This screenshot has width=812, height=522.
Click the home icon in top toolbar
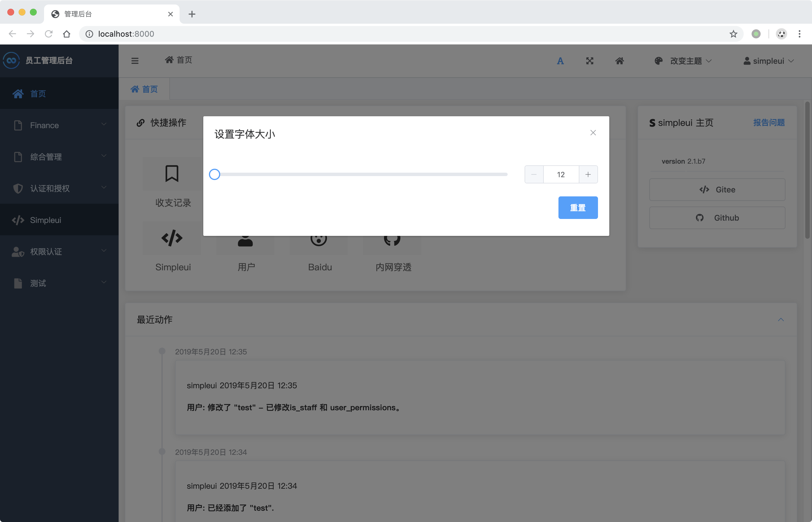coord(619,61)
